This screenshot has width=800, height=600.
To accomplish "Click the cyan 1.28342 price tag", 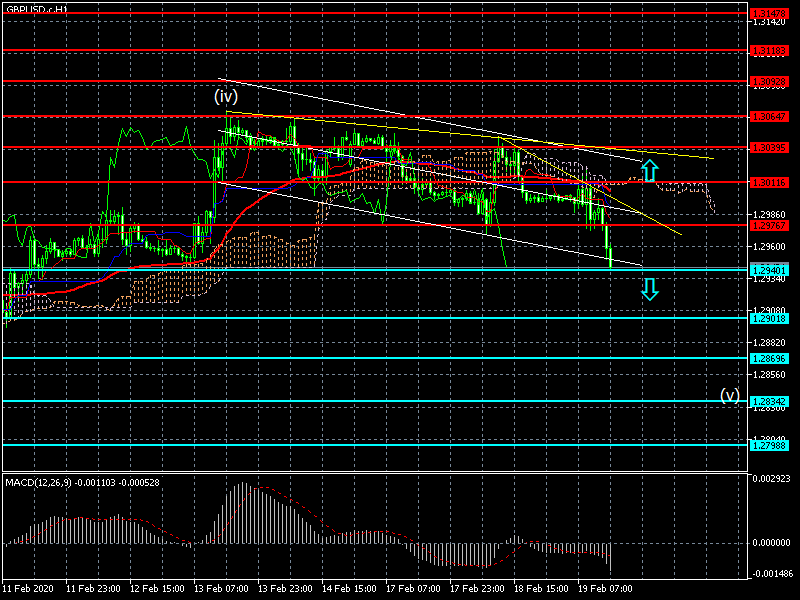I will (769, 401).
